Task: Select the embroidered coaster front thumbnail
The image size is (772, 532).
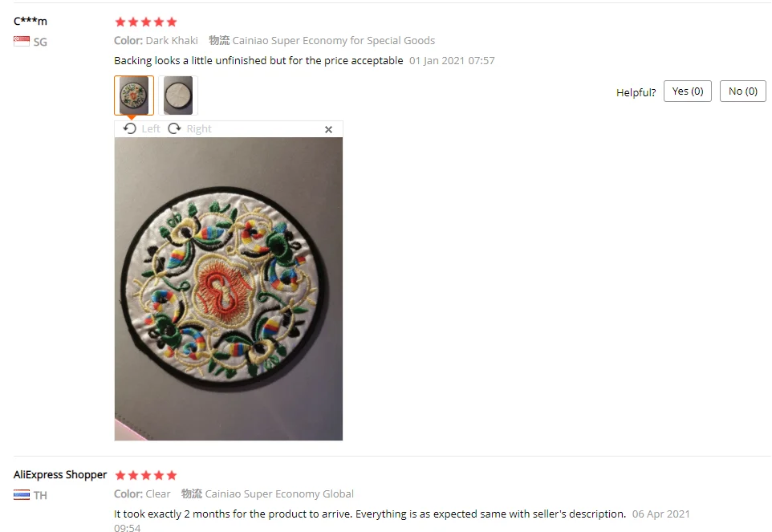Action: pyautogui.click(x=134, y=95)
